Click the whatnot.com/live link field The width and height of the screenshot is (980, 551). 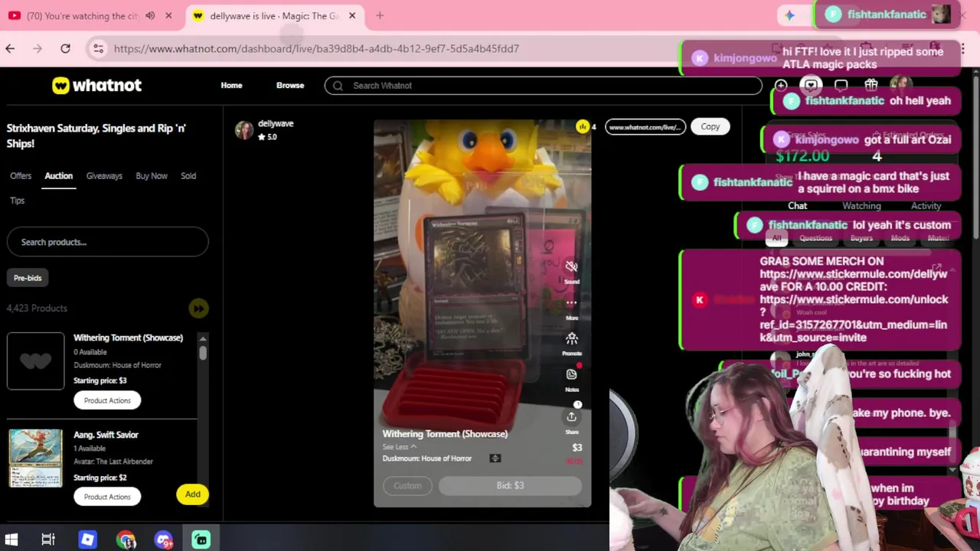click(x=645, y=127)
